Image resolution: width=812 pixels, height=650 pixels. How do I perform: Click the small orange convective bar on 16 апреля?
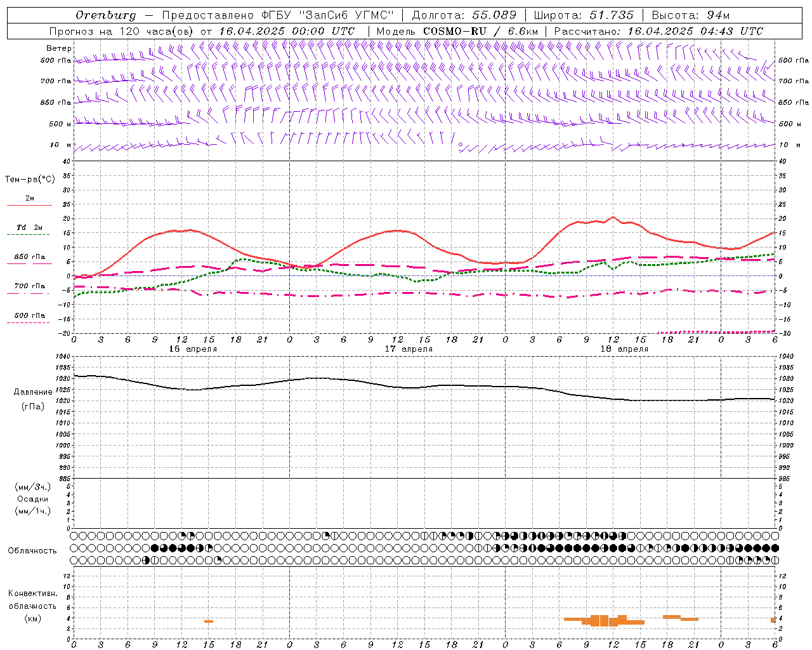[209, 621]
